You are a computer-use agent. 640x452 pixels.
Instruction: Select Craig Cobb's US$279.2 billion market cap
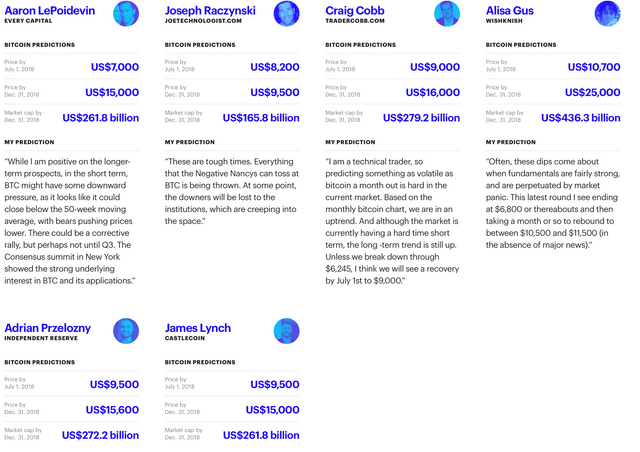(x=421, y=118)
